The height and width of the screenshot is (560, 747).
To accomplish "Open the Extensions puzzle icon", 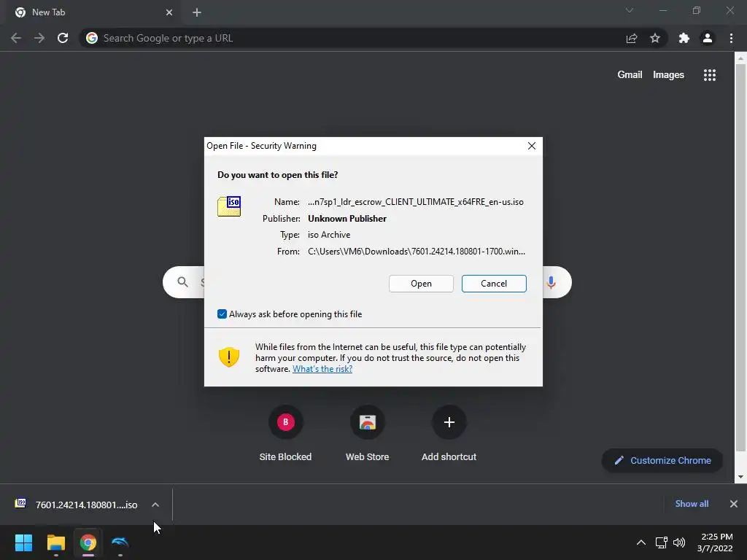I will (x=684, y=38).
